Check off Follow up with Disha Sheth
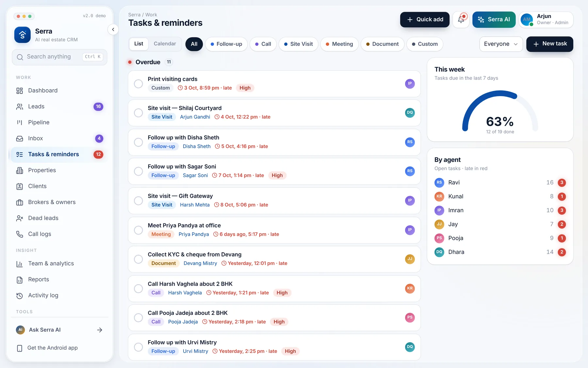Screen dimensions: 588x368 pos(139,142)
